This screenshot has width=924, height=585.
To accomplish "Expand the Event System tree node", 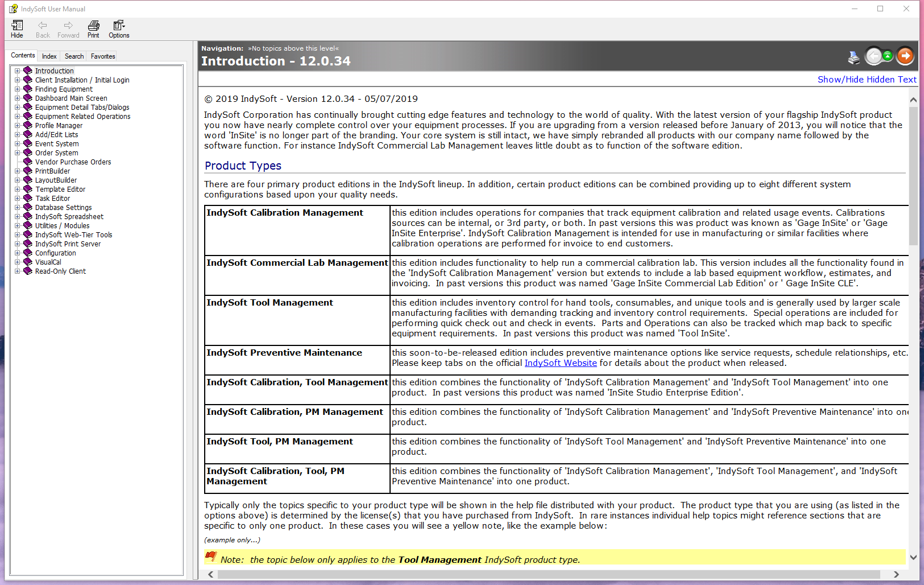I will [17, 144].
